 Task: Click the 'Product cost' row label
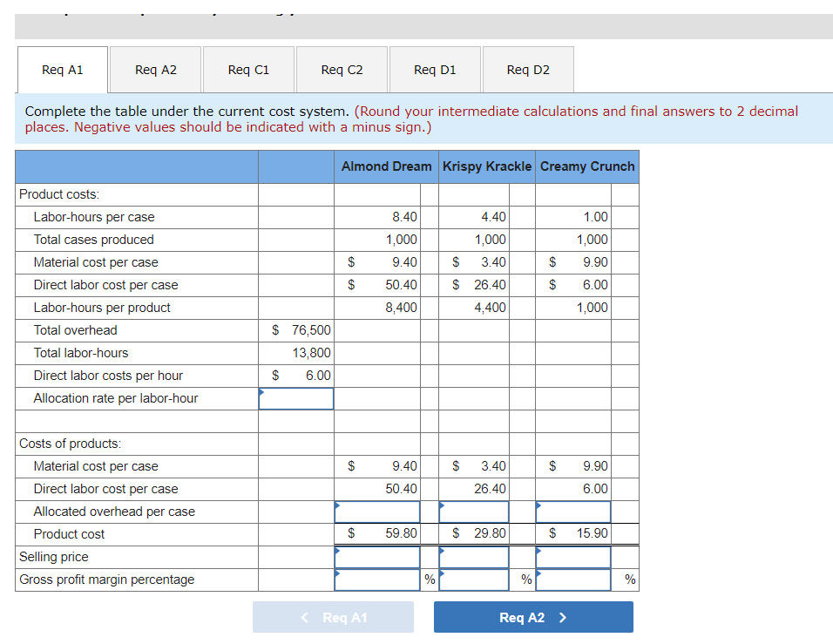tap(69, 534)
